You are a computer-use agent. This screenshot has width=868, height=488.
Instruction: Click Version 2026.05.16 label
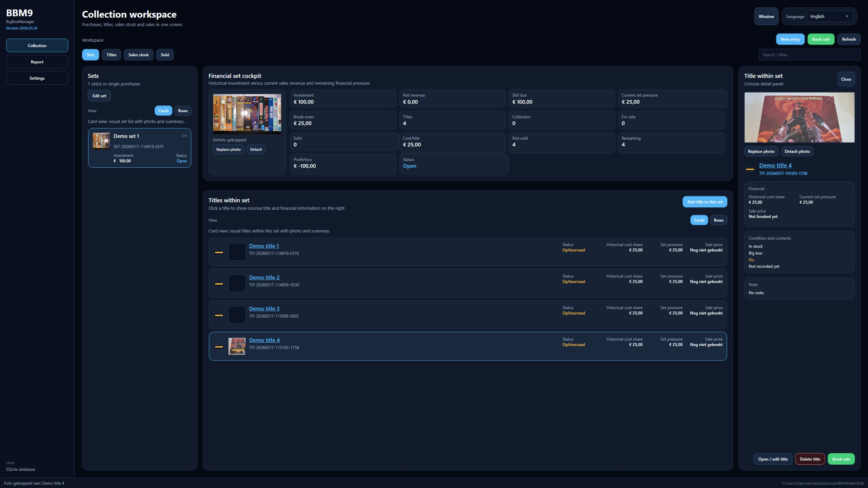pos(22,28)
